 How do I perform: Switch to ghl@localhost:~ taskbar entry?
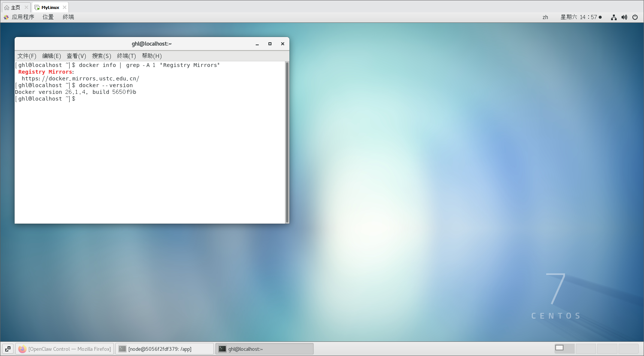pyautogui.click(x=264, y=349)
